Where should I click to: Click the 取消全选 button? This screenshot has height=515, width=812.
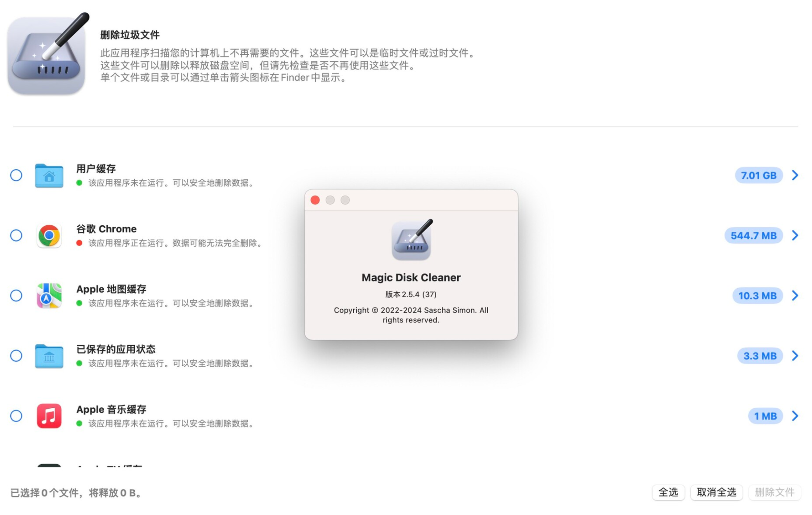pyautogui.click(x=717, y=492)
